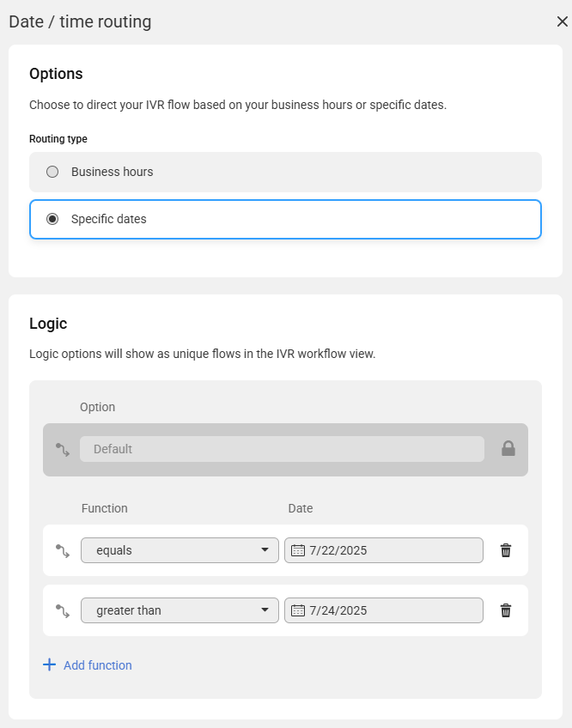Click the Default option name field
This screenshot has height=728, width=572.
click(x=282, y=449)
